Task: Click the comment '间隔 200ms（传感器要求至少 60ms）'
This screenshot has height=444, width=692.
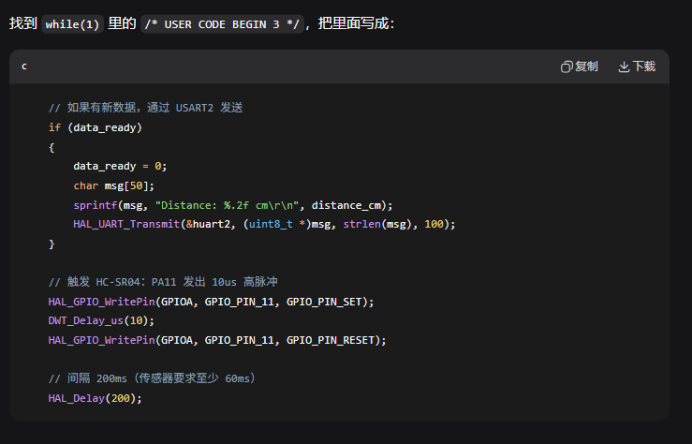Action: (152, 379)
